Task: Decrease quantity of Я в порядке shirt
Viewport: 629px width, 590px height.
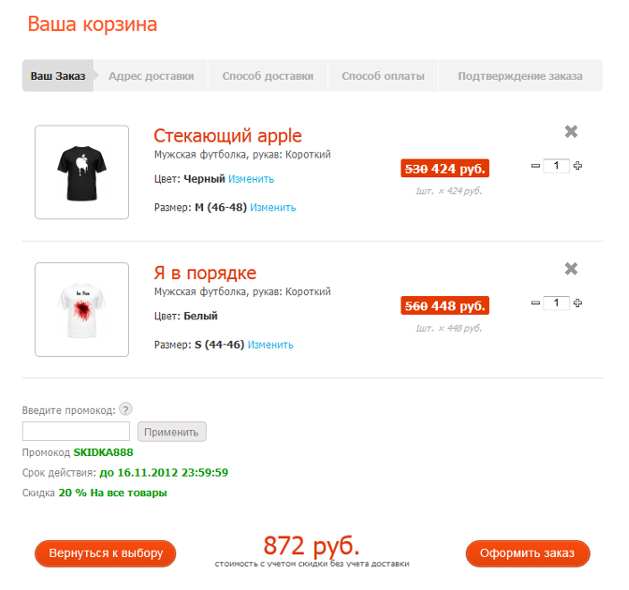Action: (535, 302)
